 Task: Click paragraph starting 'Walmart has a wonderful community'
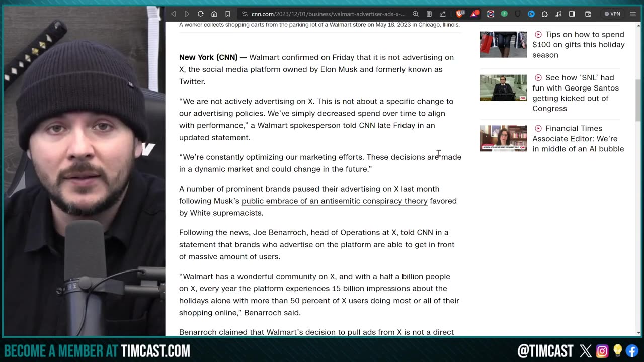(319, 294)
